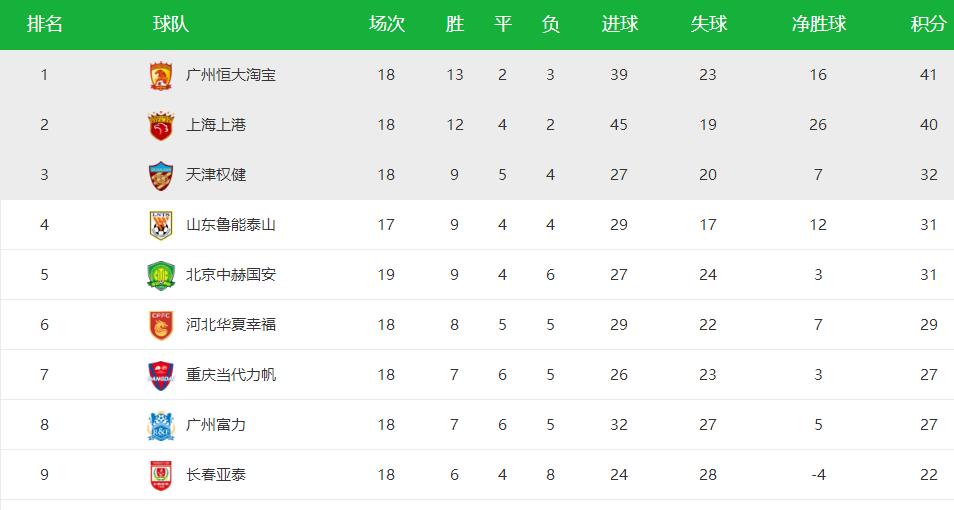Click the Shanghai SIPG team logo
This screenshot has height=510, width=954.
click(160, 125)
